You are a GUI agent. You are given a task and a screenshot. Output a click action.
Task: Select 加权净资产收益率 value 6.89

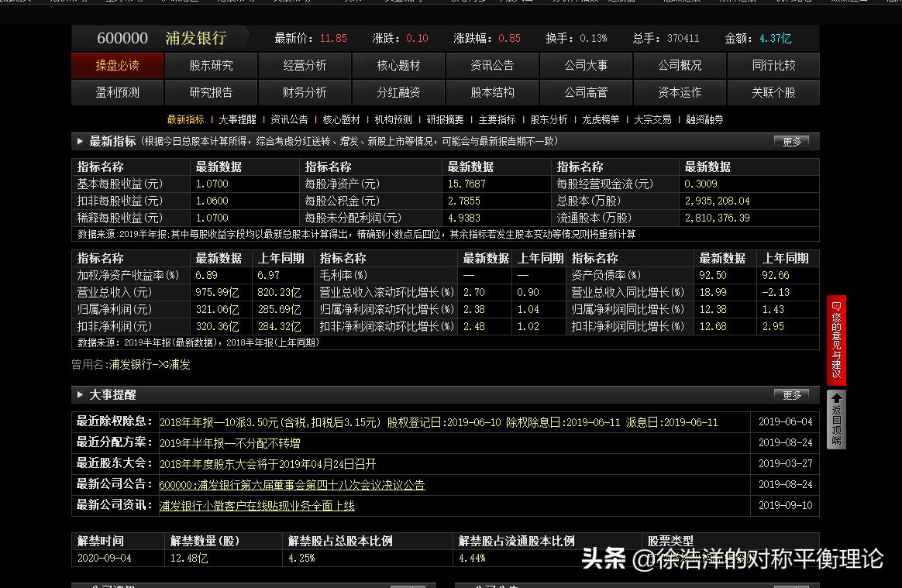[207, 276]
